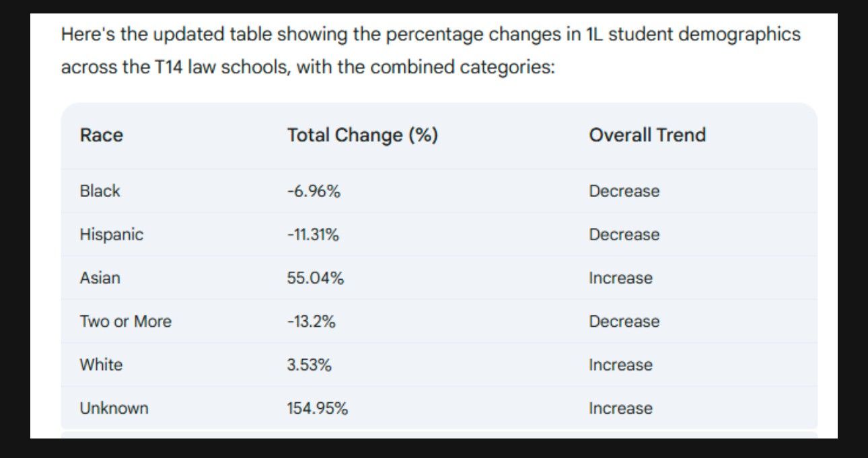This screenshot has width=868, height=458.
Task: Select the Black row label
Action: pos(100,191)
